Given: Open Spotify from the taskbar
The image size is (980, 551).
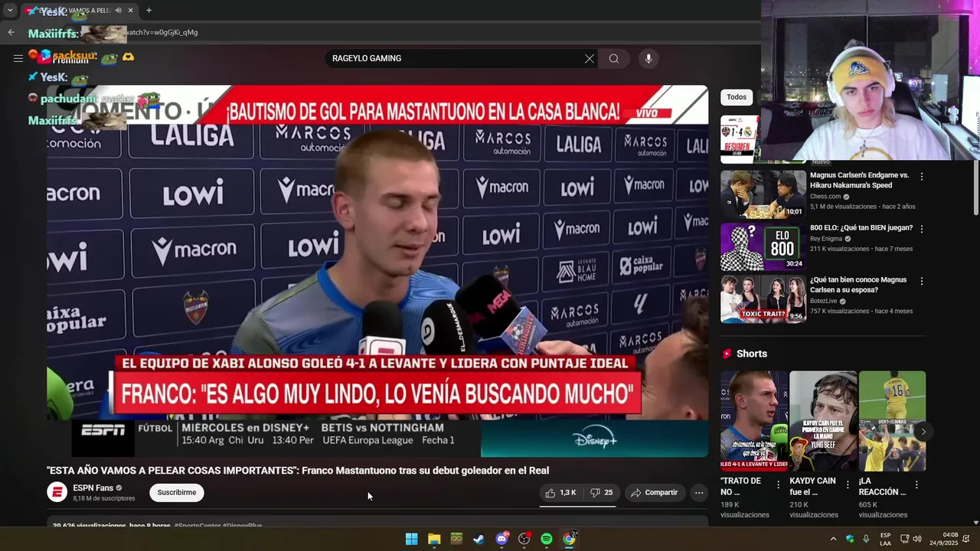Looking at the screenshot, I should pos(547,539).
